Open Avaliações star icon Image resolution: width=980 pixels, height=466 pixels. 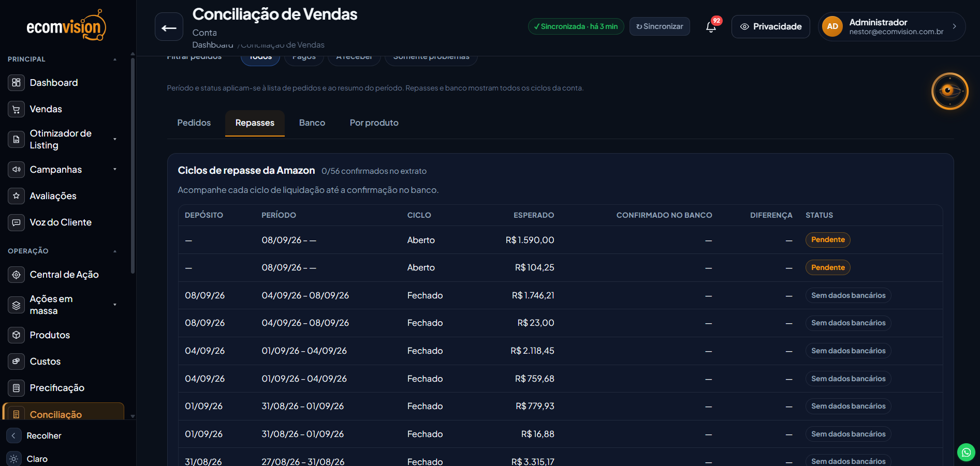point(16,196)
